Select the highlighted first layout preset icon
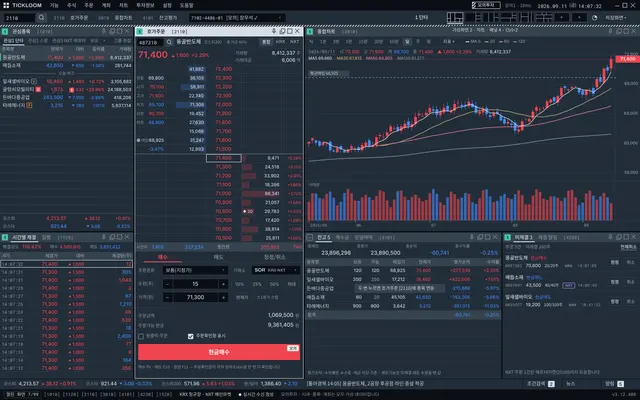The image size is (640, 400). click(455, 18)
